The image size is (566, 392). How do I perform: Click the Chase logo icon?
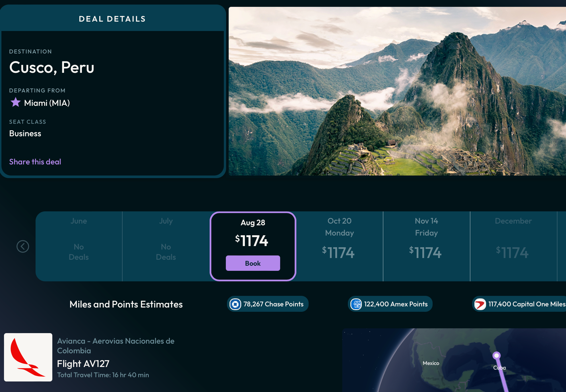click(235, 304)
